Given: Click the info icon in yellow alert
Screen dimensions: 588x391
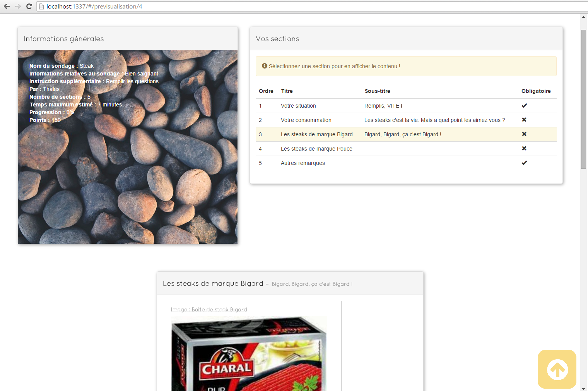Looking at the screenshot, I should 265,66.
